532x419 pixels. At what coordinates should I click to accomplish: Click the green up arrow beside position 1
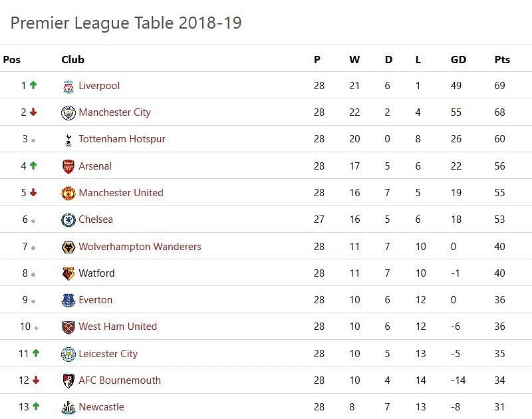pyautogui.click(x=33, y=85)
